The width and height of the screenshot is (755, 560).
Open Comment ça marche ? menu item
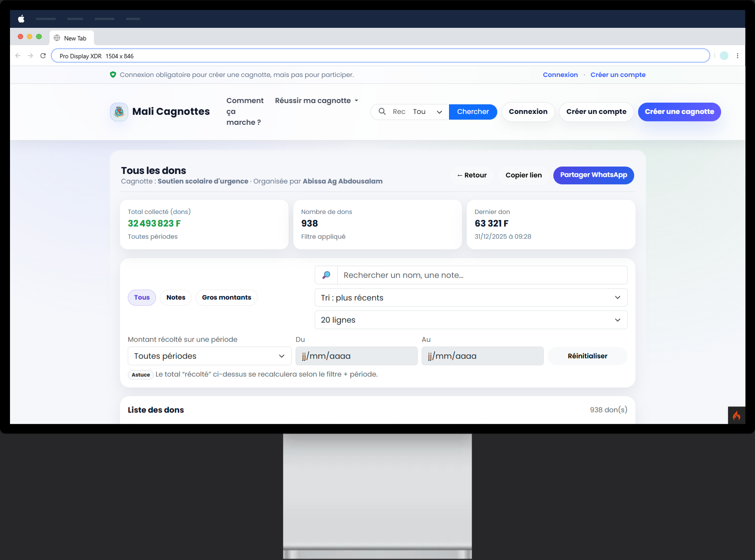point(244,111)
